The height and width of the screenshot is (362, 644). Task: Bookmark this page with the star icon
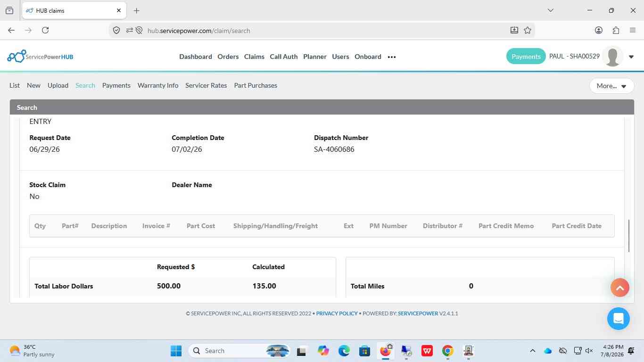tap(528, 30)
